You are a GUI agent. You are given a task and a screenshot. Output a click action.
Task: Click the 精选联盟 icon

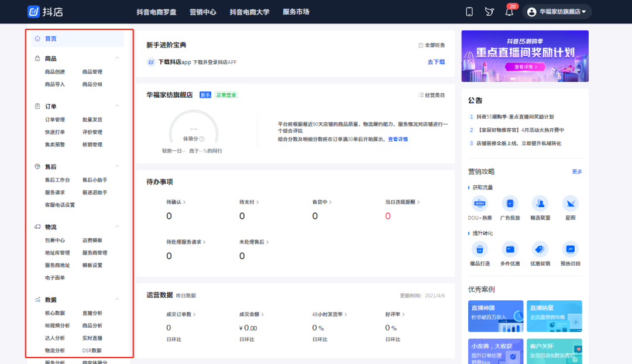pyautogui.click(x=540, y=204)
